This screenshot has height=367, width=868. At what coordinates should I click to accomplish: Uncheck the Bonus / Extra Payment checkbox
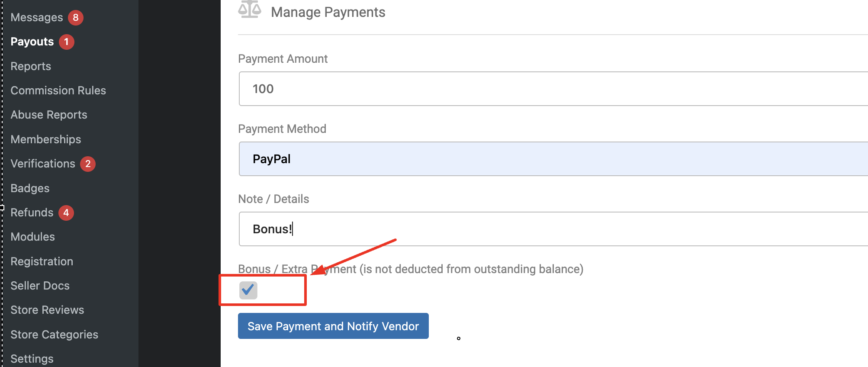[248, 290]
